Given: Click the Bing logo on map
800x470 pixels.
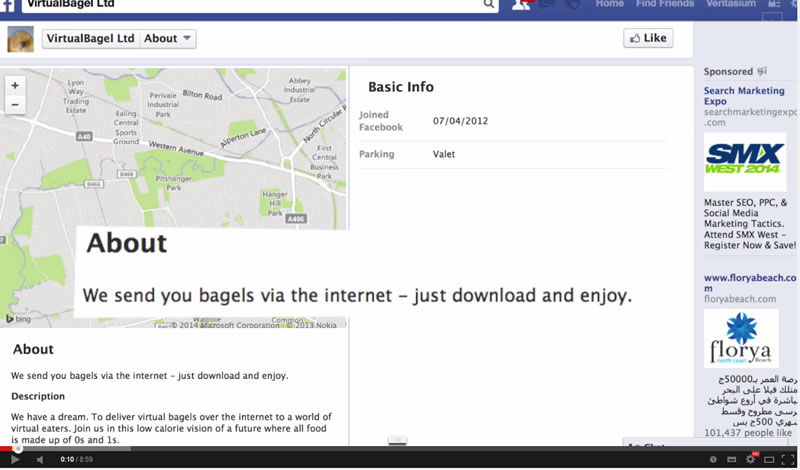Looking at the screenshot, I should coord(18,319).
